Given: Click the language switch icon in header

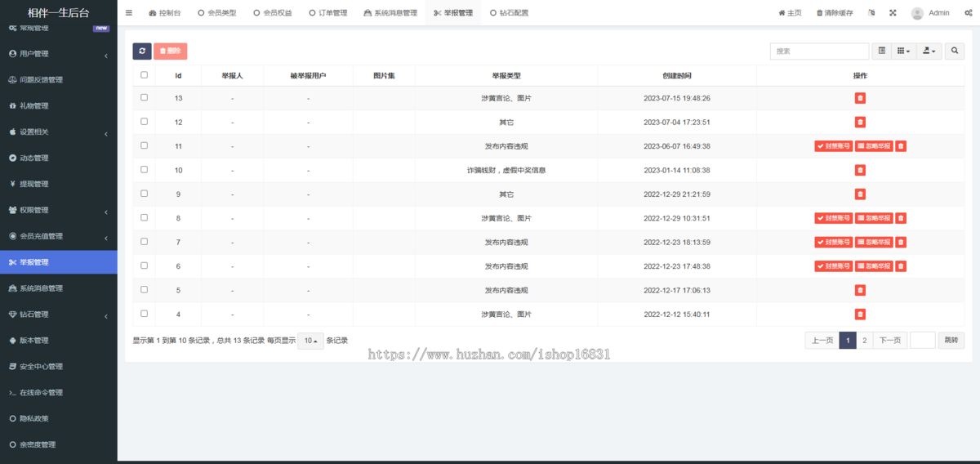Looking at the screenshot, I should coord(871,13).
